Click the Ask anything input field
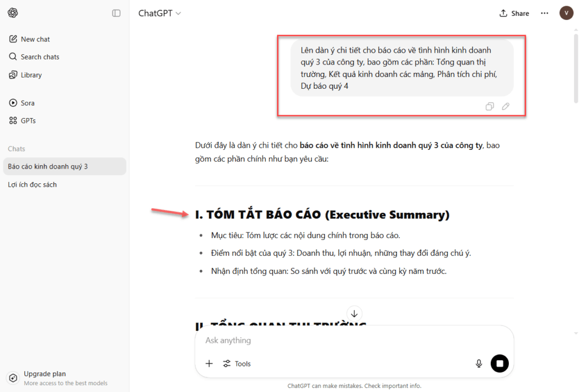The image size is (579, 392). click(x=339, y=341)
